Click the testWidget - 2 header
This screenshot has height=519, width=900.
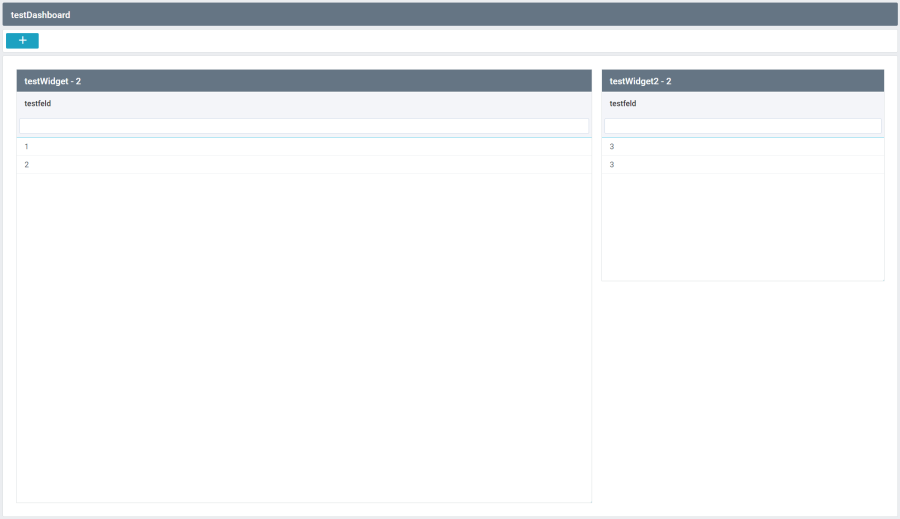tap(304, 81)
